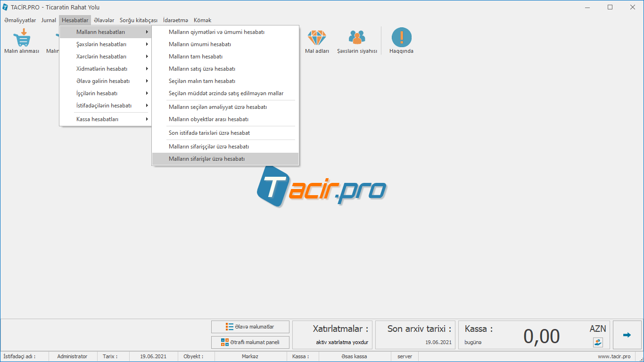Open Mal adları diamond icon
Viewport: 644px width, 362px height.
point(317,38)
